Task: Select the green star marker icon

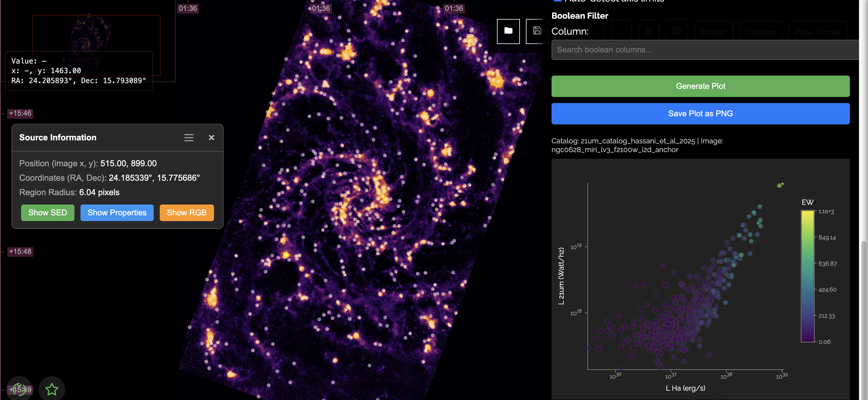Action: [52, 389]
